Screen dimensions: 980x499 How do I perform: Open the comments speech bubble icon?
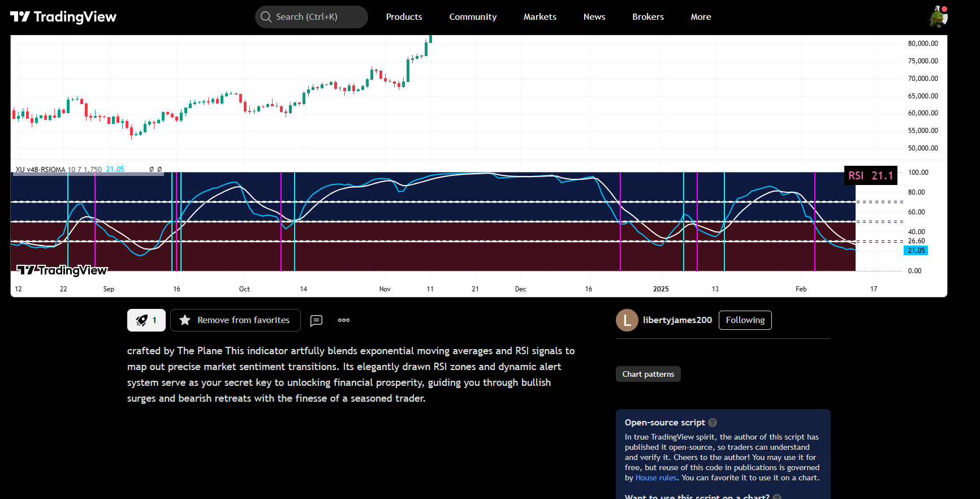pyautogui.click(x=317, y=321)
